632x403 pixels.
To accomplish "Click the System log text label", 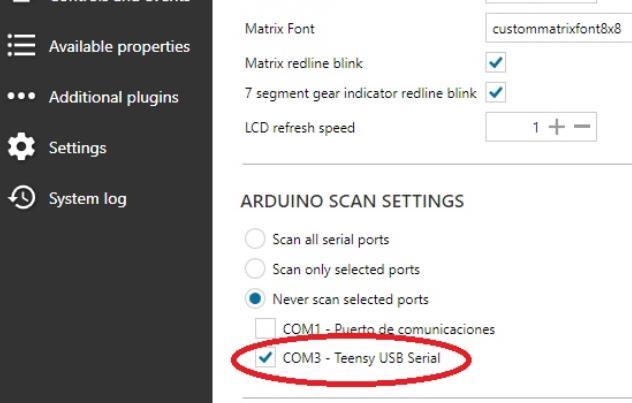I will click(x=87, y=199).
